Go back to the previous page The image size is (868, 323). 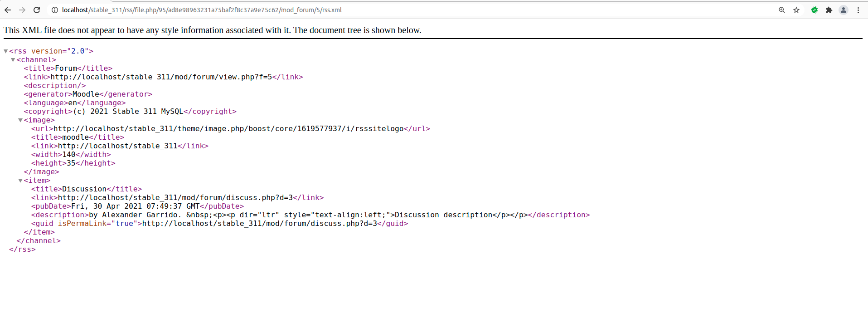click(8, 10)
